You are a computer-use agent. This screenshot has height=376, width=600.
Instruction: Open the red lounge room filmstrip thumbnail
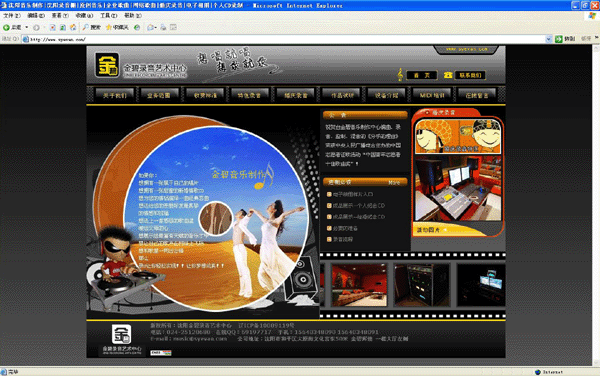(359, 285)
